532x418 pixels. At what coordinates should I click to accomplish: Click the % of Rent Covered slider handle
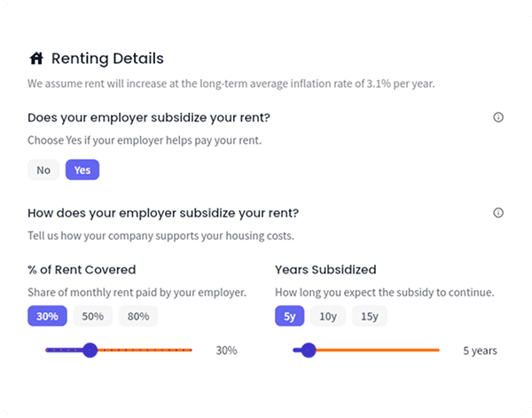[90, 351]
